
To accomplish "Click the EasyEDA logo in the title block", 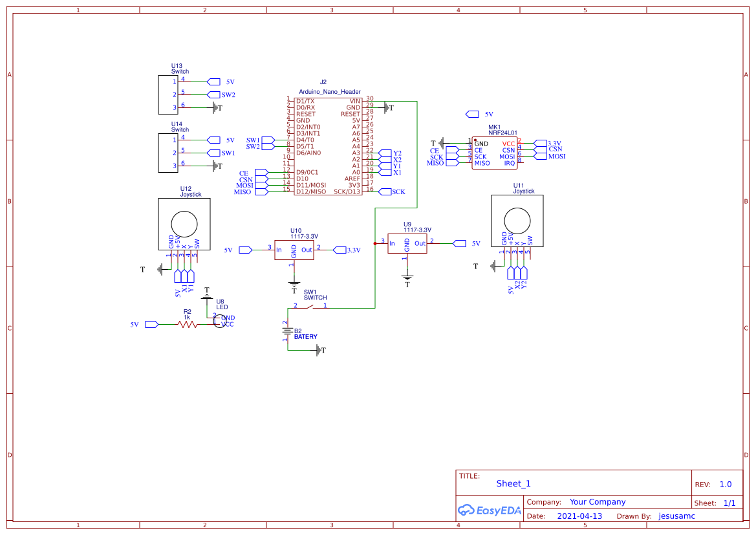I will tap(490, 510).
